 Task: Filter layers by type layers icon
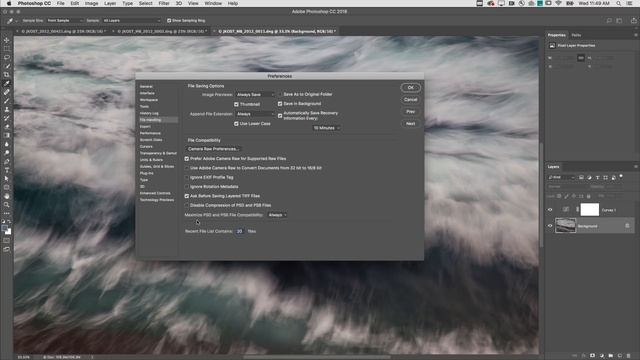pos(598,178)
